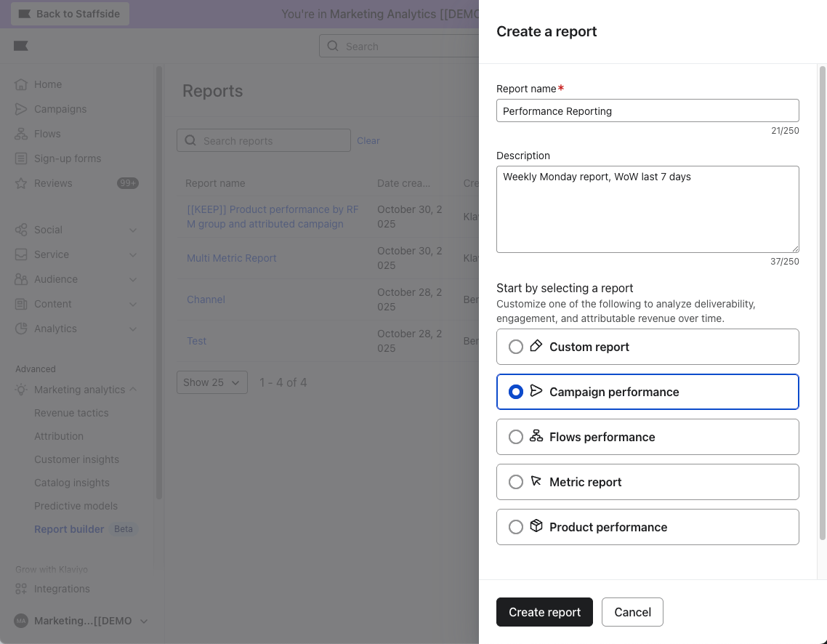The height and width of the screenshot is (644, 827).
Task: Click the Cancel button
Action: [x=632, y=612]
